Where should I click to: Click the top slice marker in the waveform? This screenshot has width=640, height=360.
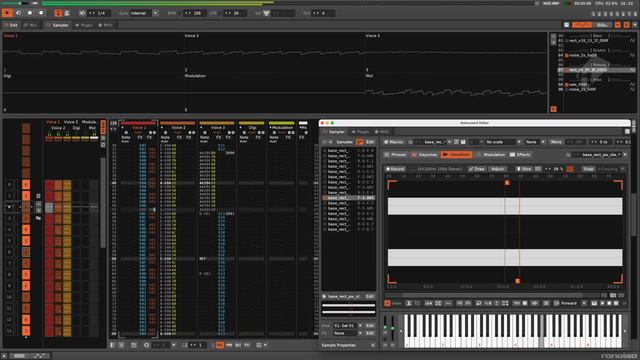pyautogui.click(x=507, y=183)
